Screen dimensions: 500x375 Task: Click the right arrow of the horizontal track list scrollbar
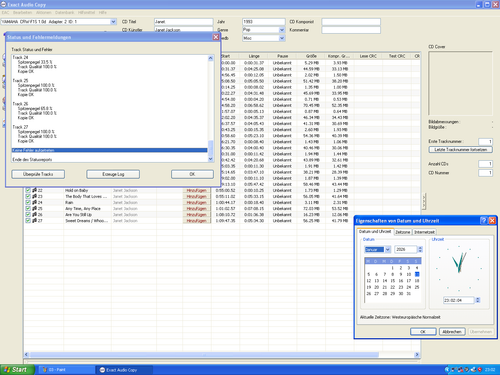click(417, 355)
